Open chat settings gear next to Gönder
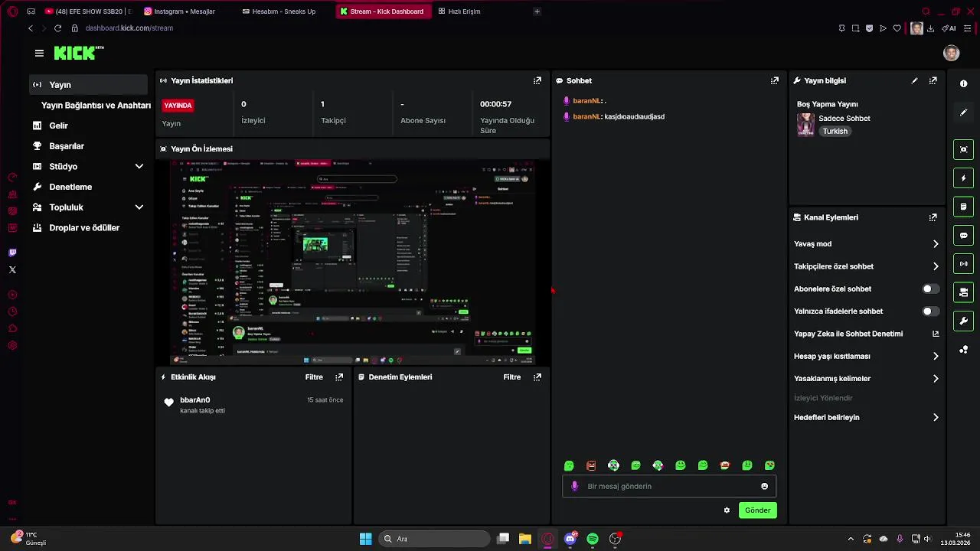 click(727, 510)
